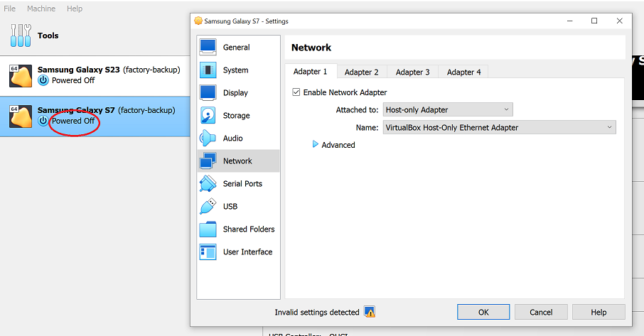Select Serial Ports category label
The width and height of the screenshot is (644, 336).
click(242, 184)
